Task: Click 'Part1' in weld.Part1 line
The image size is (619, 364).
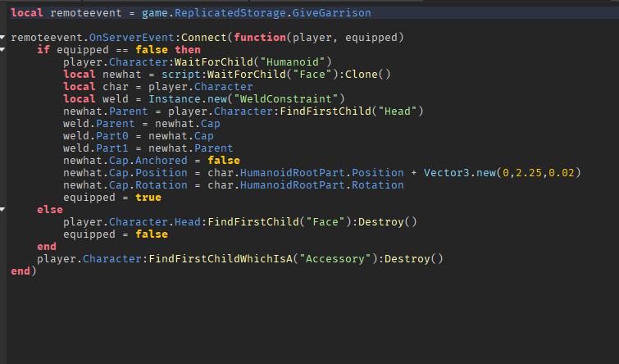Action: pos(112,148)
